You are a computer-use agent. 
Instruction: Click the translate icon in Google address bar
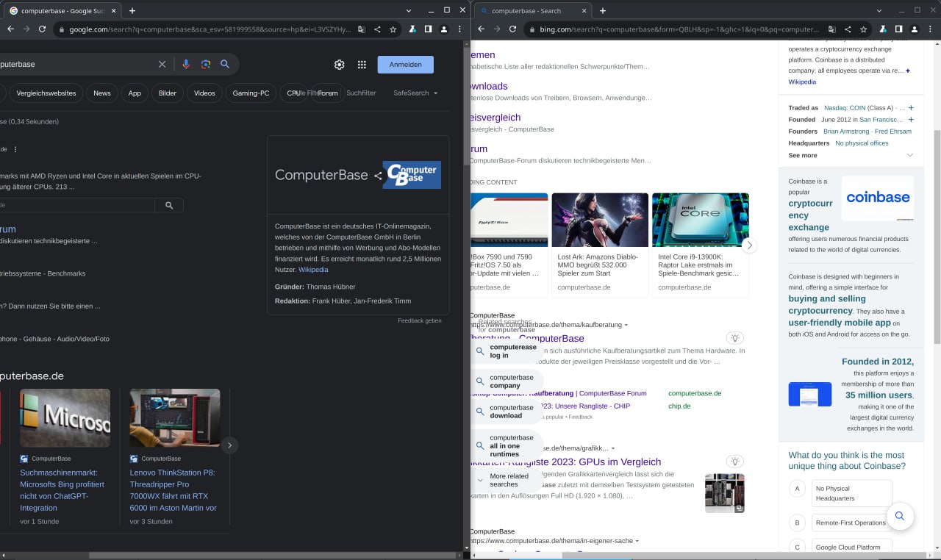(361, 29)
